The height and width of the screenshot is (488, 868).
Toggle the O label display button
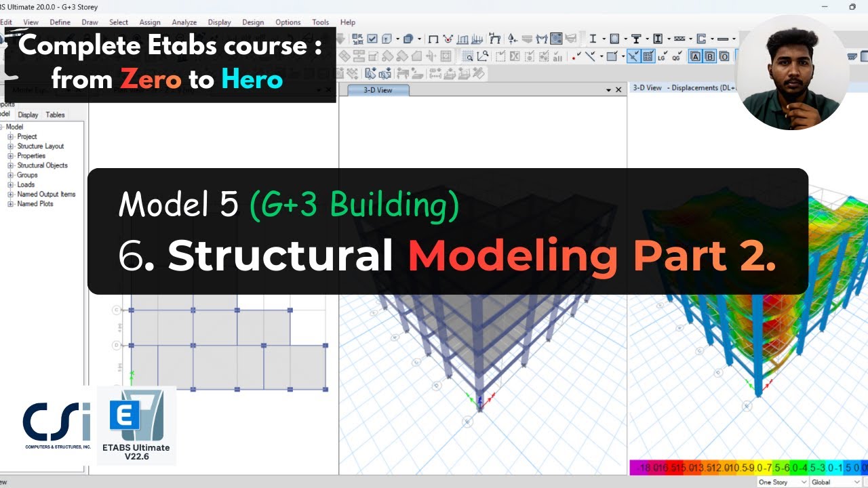[x=724, y=56]
